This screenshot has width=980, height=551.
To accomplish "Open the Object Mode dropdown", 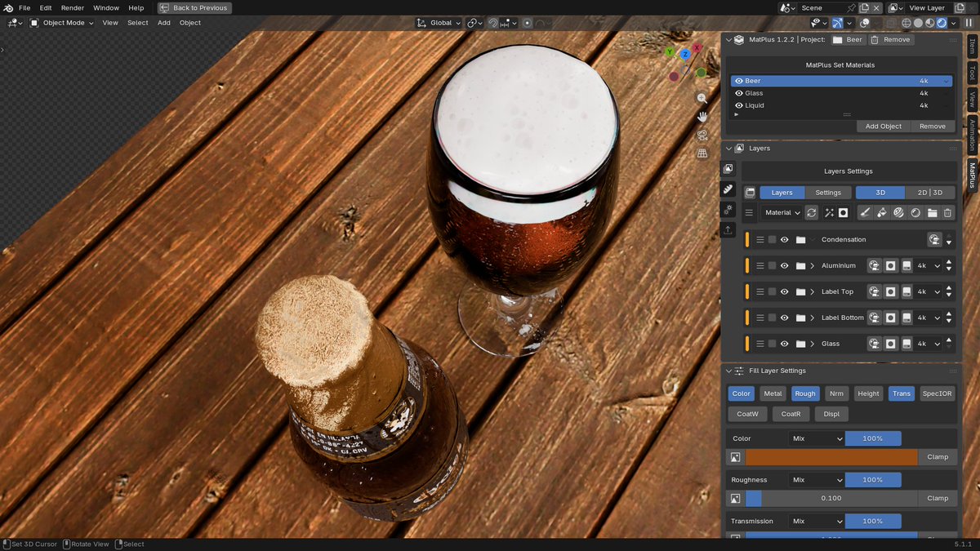I will point(62,23).
